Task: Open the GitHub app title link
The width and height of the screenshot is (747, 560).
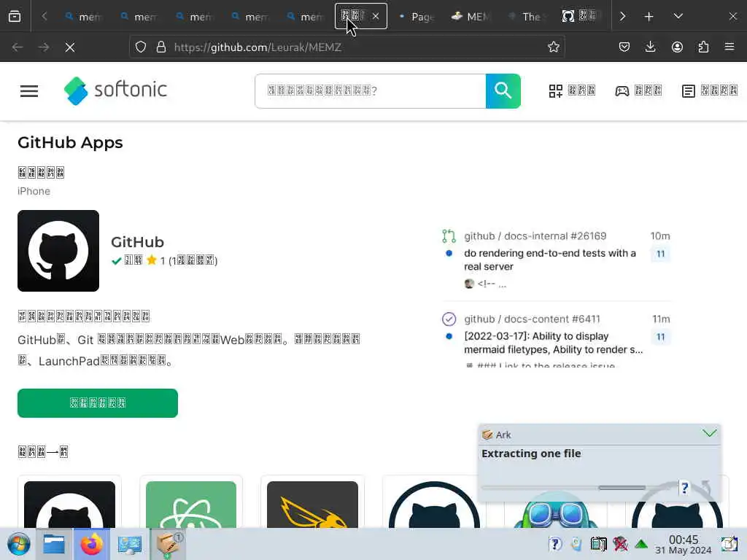Action: [137, 242]
